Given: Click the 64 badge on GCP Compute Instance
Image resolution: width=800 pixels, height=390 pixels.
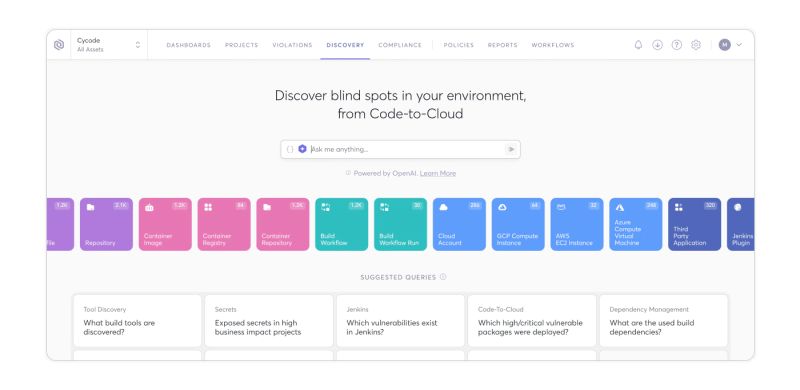Looking at the screenshot, I should tap(535, 205).
